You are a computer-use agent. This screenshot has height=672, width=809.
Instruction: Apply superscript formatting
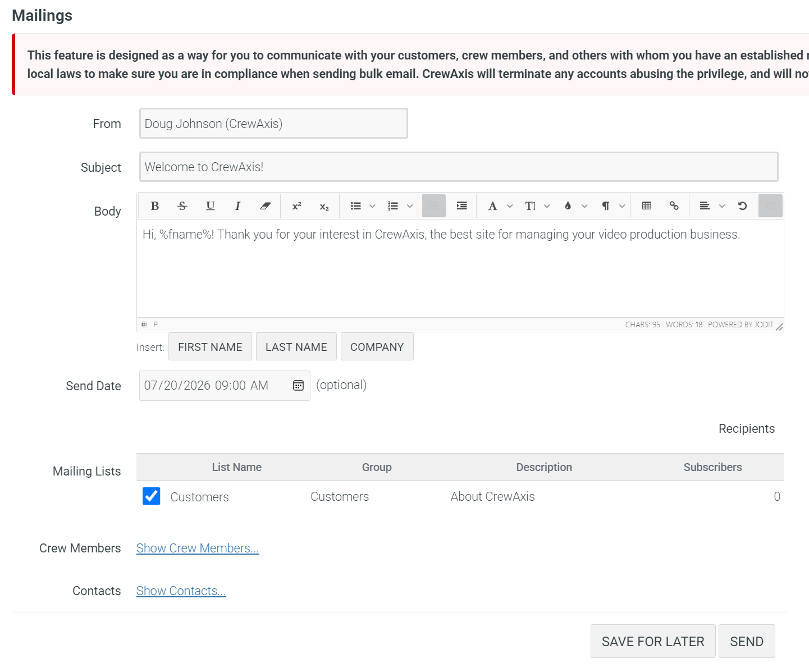297,206
